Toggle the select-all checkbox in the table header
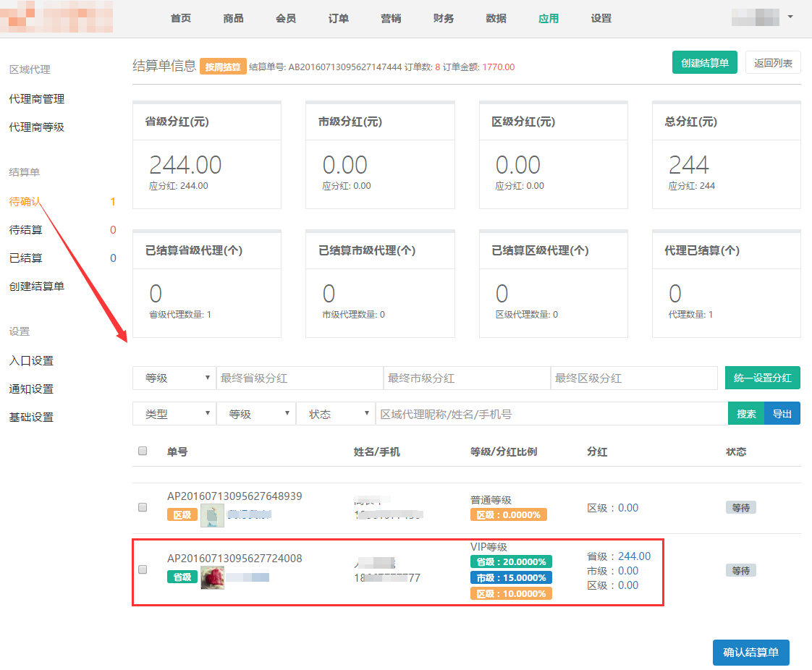This screenshot has width=812, height=670. click(143, 451)
